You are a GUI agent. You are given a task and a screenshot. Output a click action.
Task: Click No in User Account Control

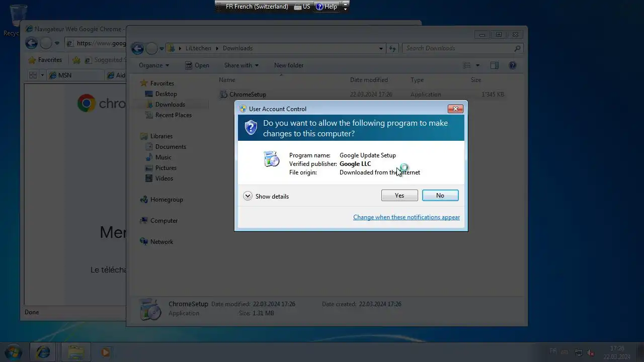click(x=440, y=196)
